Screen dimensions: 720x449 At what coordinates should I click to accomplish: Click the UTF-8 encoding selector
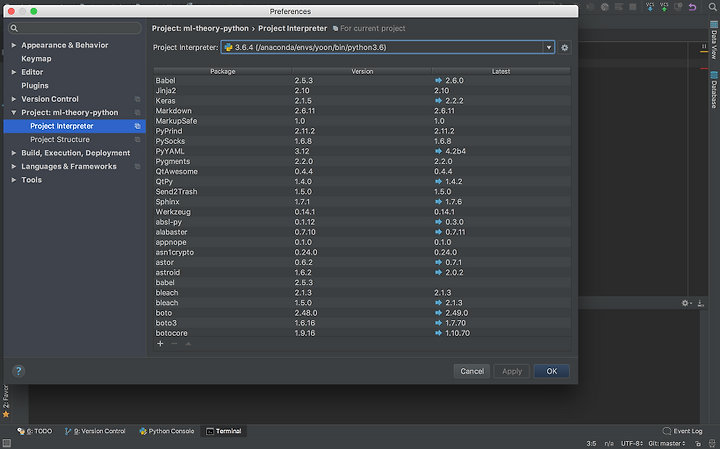[x=632, y=443]
